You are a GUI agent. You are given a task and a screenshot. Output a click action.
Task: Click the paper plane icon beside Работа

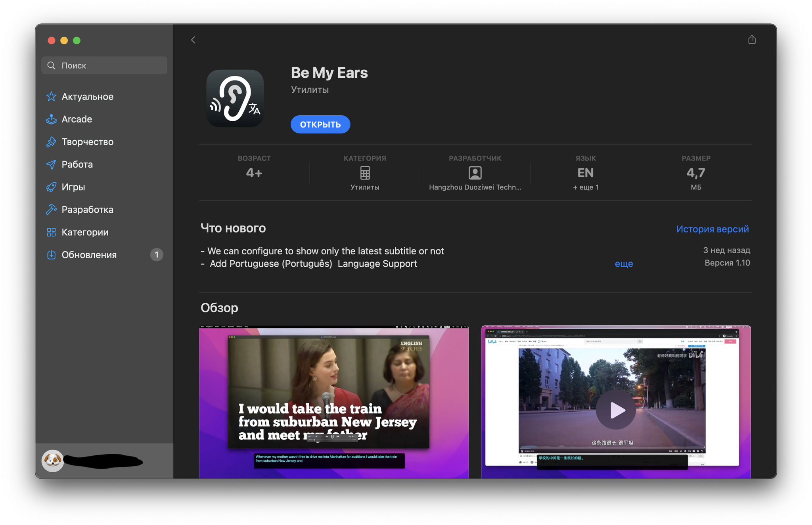pyautogui.click(x=51, y=164)
